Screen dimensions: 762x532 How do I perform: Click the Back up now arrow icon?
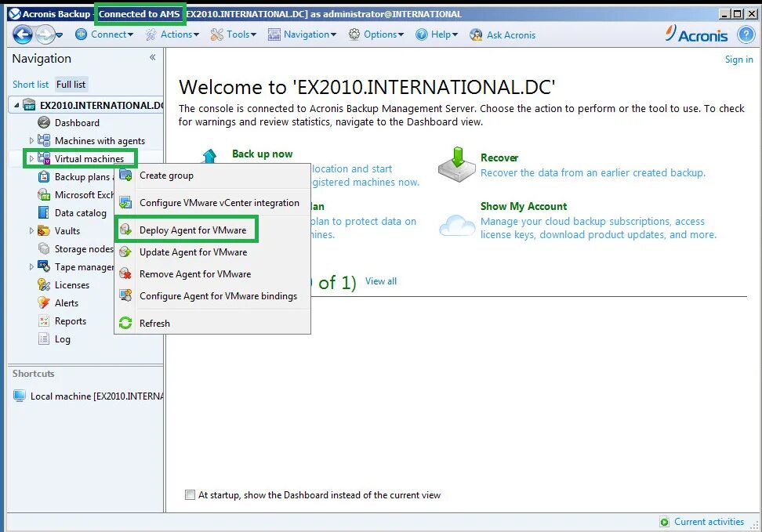click(x=208, y=154)
